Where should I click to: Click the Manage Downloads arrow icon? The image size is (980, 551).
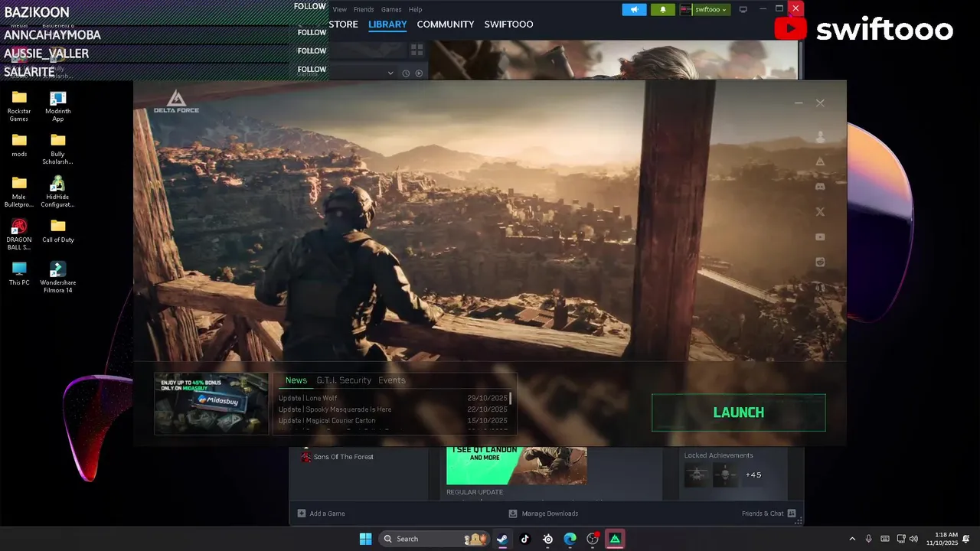[513, 514]
